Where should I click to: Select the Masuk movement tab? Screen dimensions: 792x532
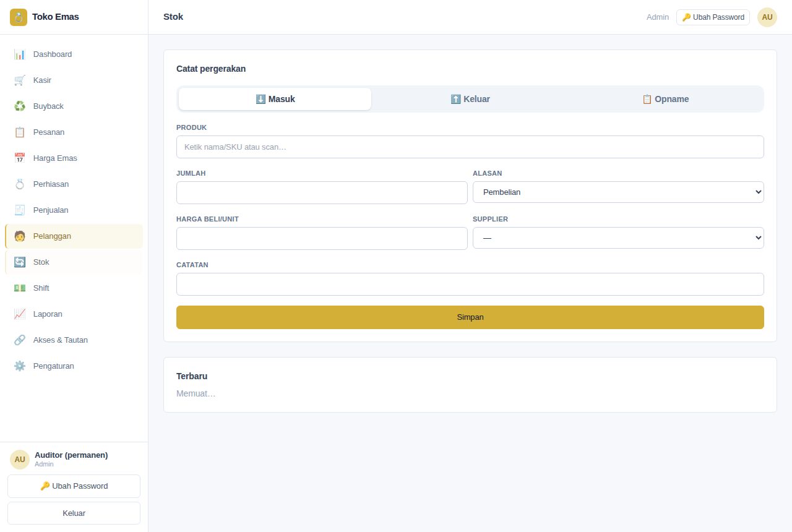(275, 99)
